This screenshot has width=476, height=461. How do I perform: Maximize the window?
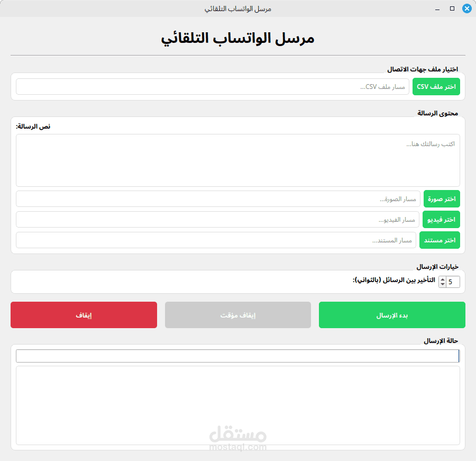(x=452, y=8)
